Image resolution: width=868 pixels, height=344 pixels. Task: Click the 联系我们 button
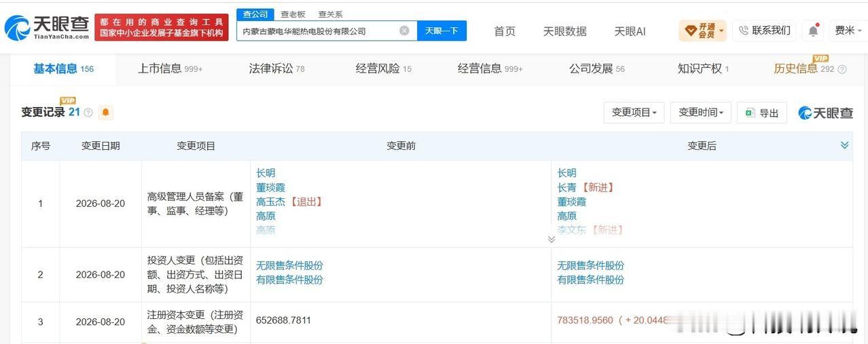(x=764, y=31)
